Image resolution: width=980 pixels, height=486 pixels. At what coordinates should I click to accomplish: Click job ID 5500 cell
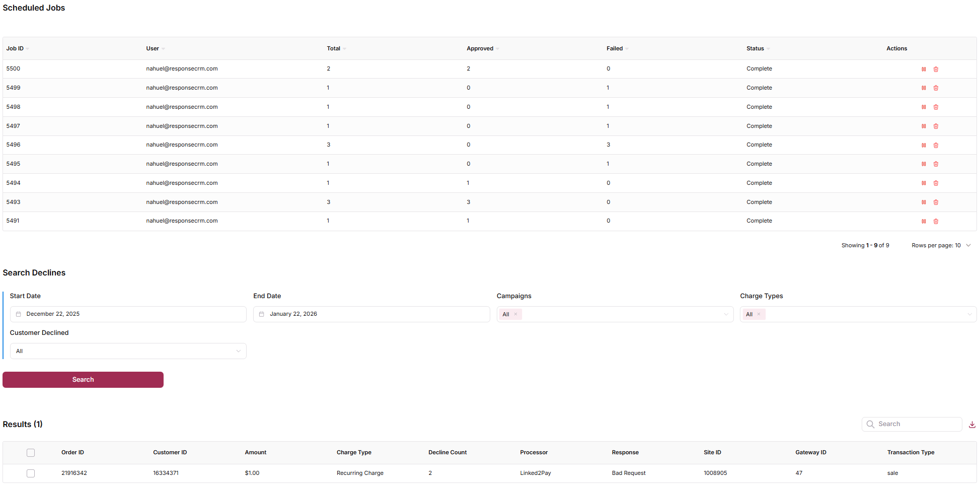click(13, 69)
